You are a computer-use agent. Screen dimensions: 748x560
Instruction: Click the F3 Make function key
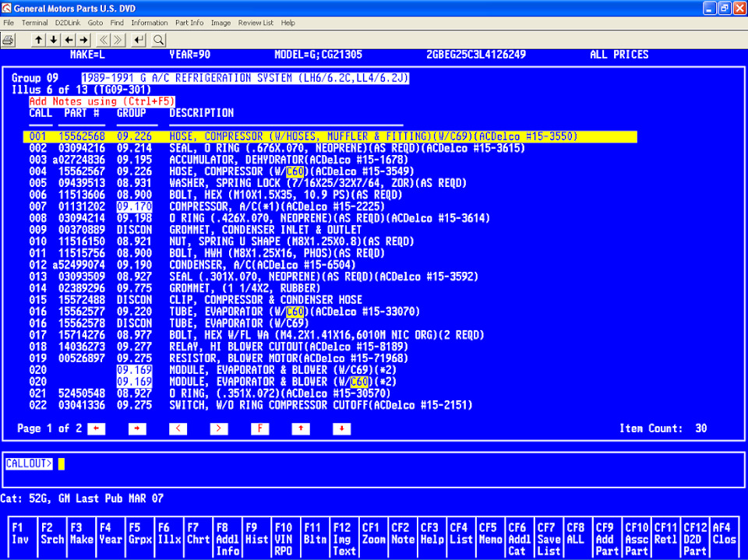(81, 537)
